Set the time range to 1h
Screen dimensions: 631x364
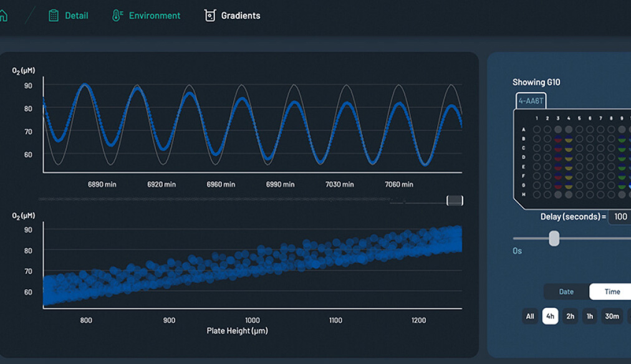pos(589,316)
